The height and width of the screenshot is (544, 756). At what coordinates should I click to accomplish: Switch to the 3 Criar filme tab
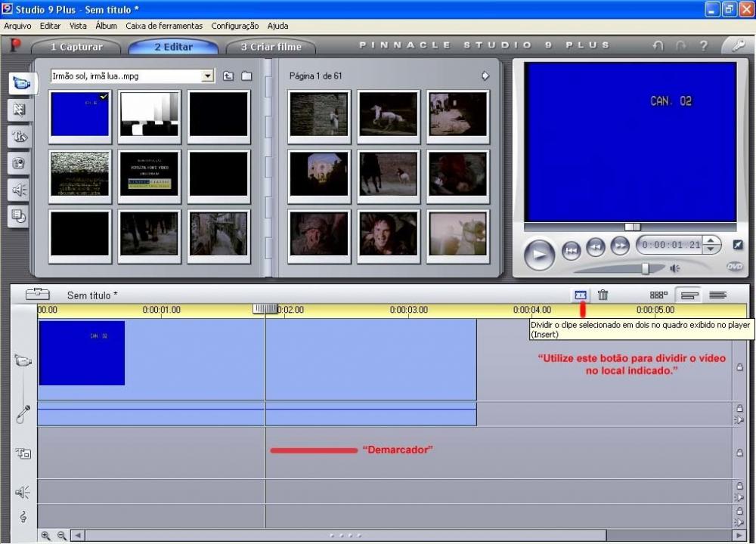(271, 47)
